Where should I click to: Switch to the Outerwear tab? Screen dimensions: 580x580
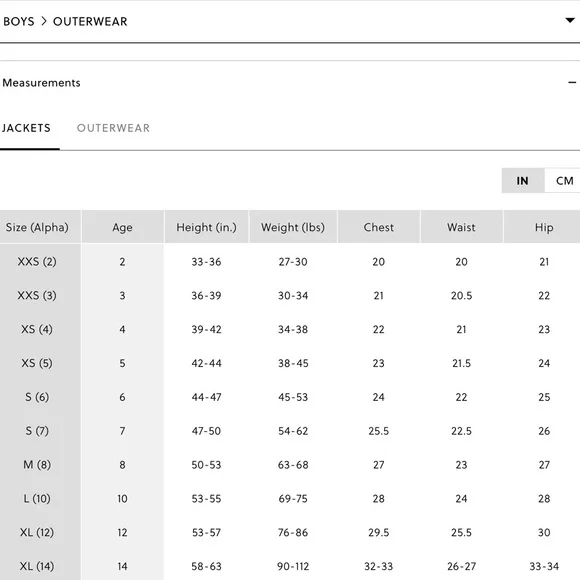(113, 128)
